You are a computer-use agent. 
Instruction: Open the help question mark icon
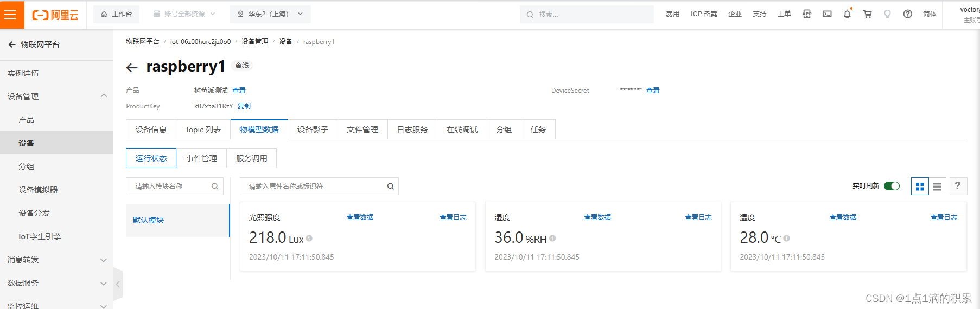(x=907, y=14)
